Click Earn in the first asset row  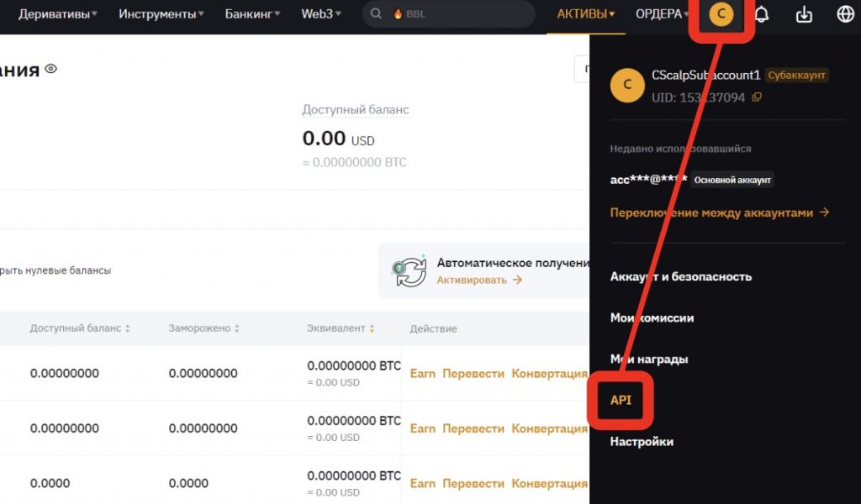(x=422, y=374)
